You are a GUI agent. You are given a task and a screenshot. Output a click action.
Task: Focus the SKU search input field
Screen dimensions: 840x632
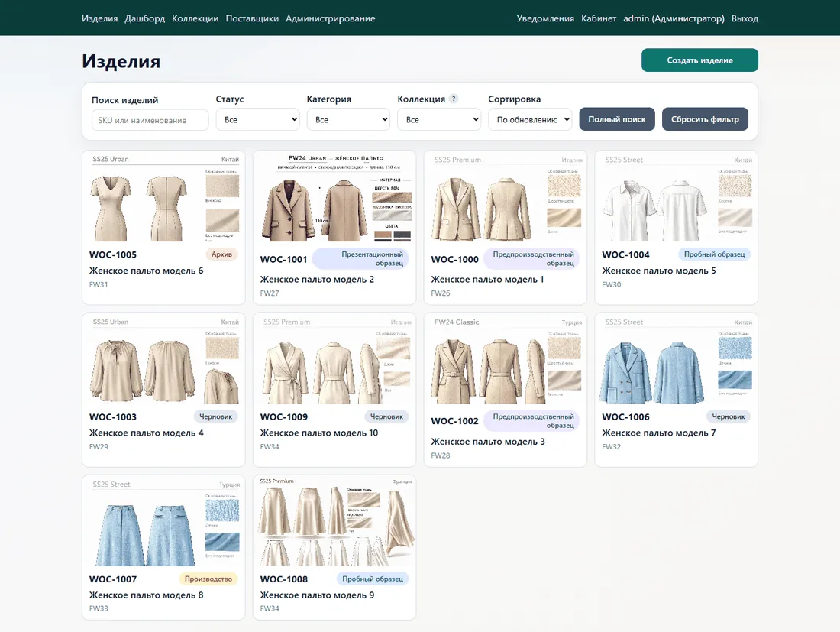pyautogui.click(x=150, y=120)
